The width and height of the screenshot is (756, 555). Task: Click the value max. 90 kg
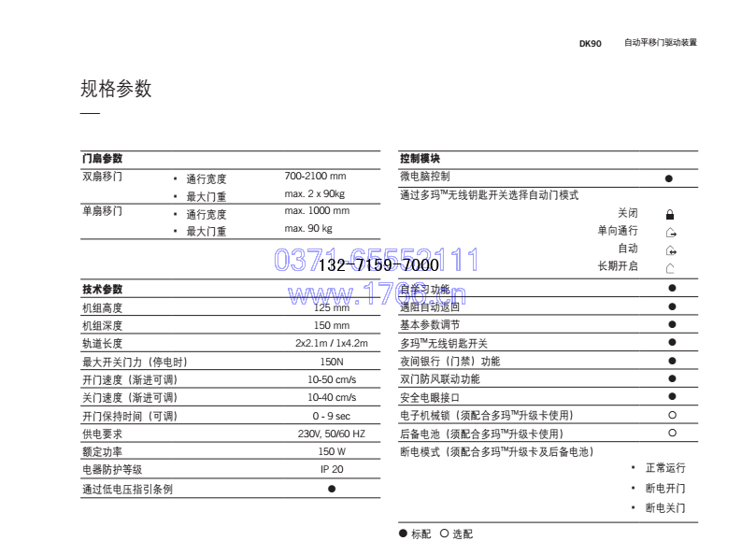click(x=308, y=229)
